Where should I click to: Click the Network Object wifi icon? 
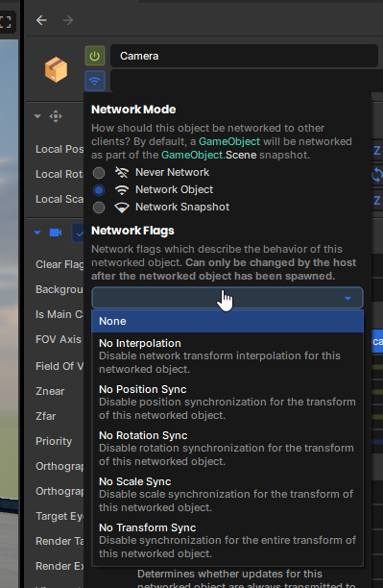122,190
